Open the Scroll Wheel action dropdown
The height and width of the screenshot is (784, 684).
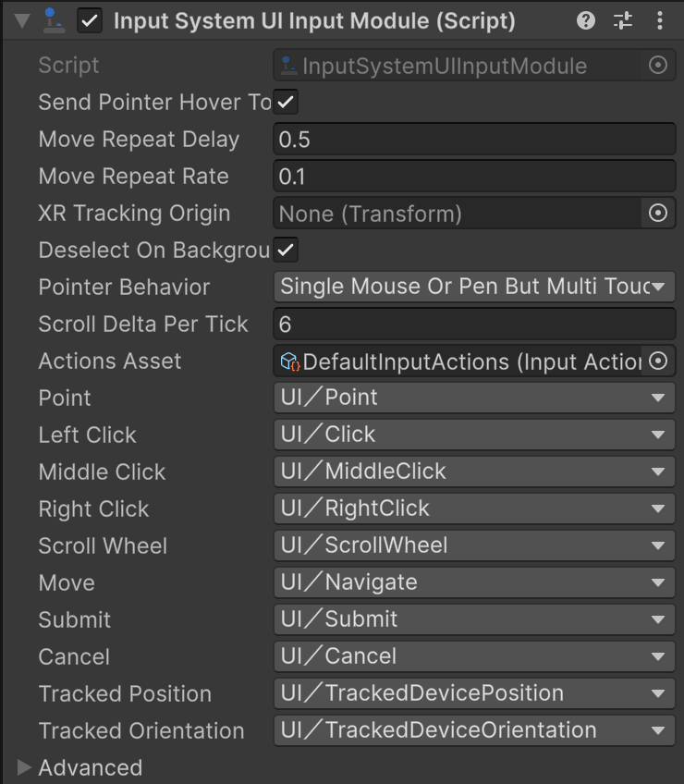(474, 545)
